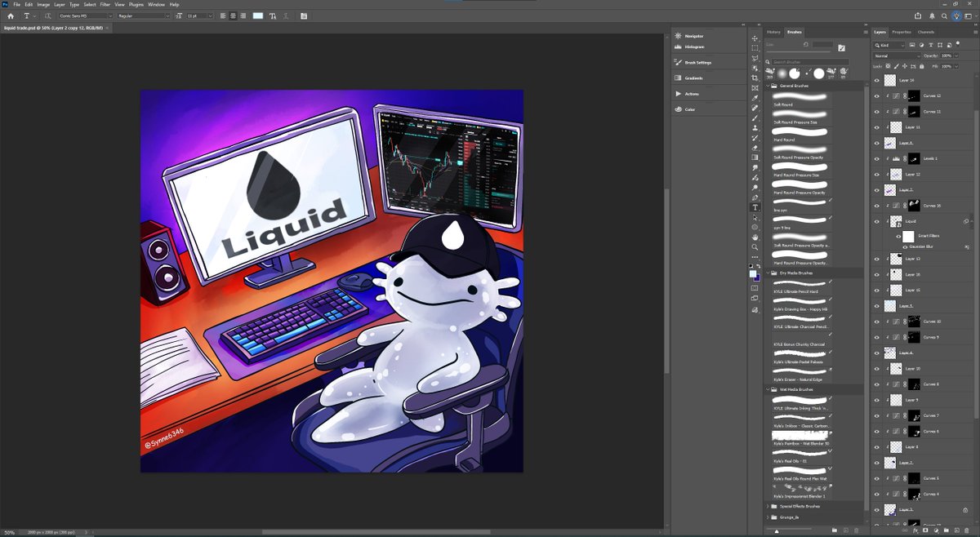Hide Layer 14 visibility eye
Viewport: 980px width, 537px height.
click(876, 81)
